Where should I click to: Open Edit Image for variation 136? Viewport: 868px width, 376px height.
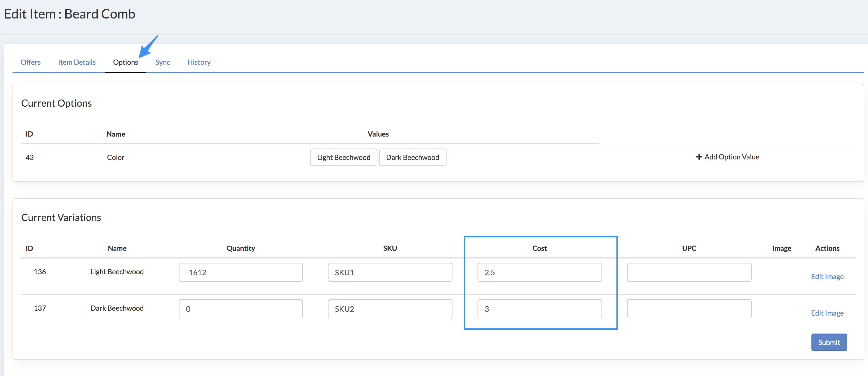pyautogui.click(x=827, y=276)
